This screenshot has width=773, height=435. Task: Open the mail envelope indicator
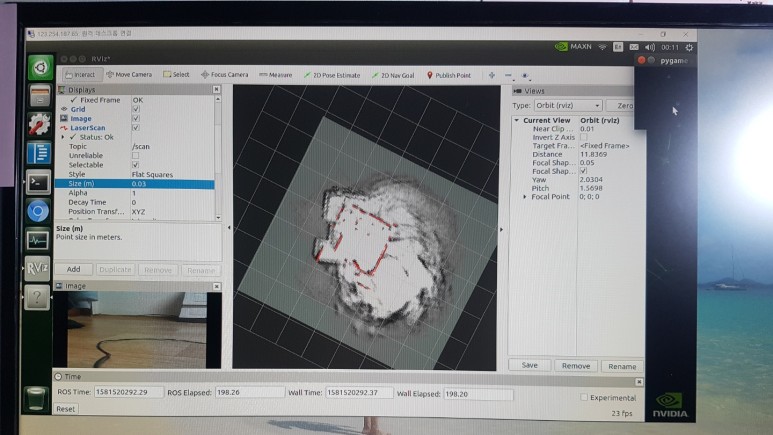point(634,47)
